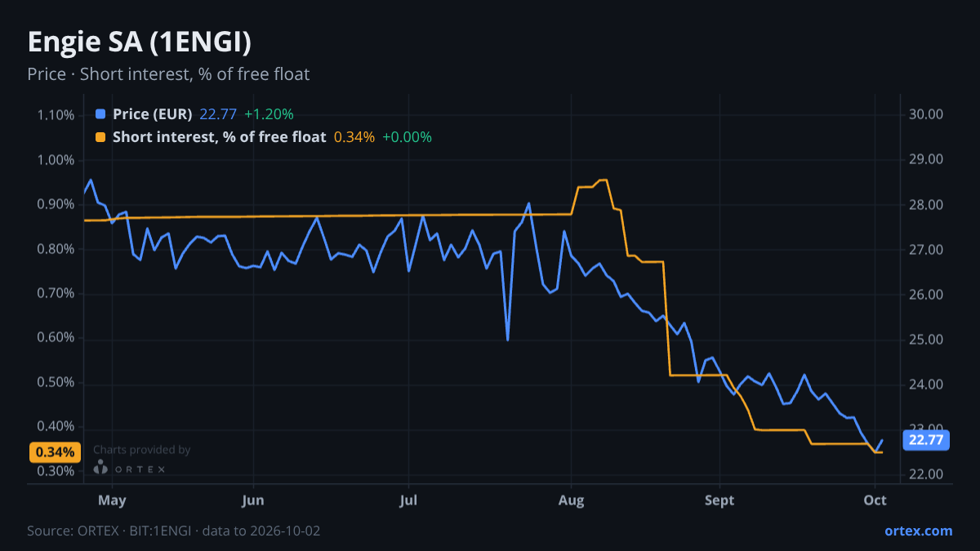The image size is (980, 551).
Task: Click the +0.00% short interest change value
Action: click(407, 137)
